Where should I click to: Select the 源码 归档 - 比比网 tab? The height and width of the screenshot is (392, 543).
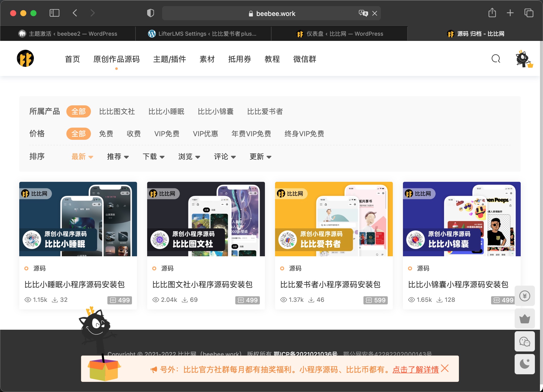[475, 34]
